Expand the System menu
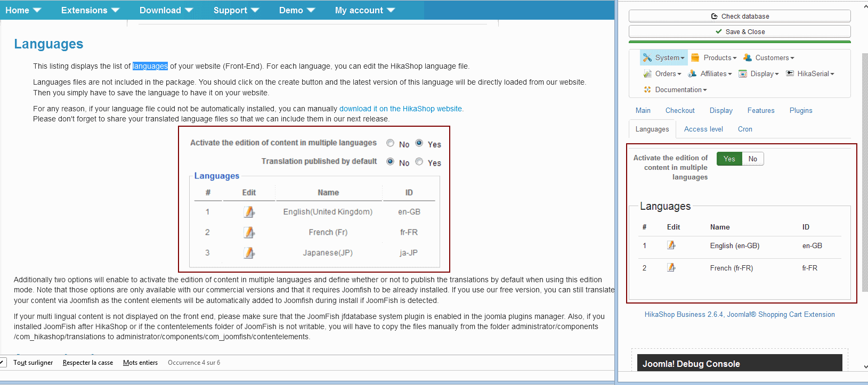The image size is (868, 385). pyautogui.click(x=664, y=58)
